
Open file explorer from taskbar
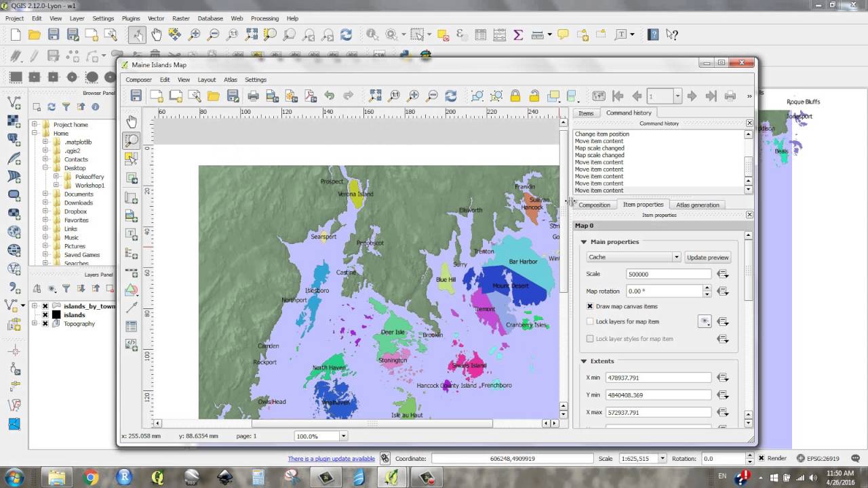[x=57, y=477]
